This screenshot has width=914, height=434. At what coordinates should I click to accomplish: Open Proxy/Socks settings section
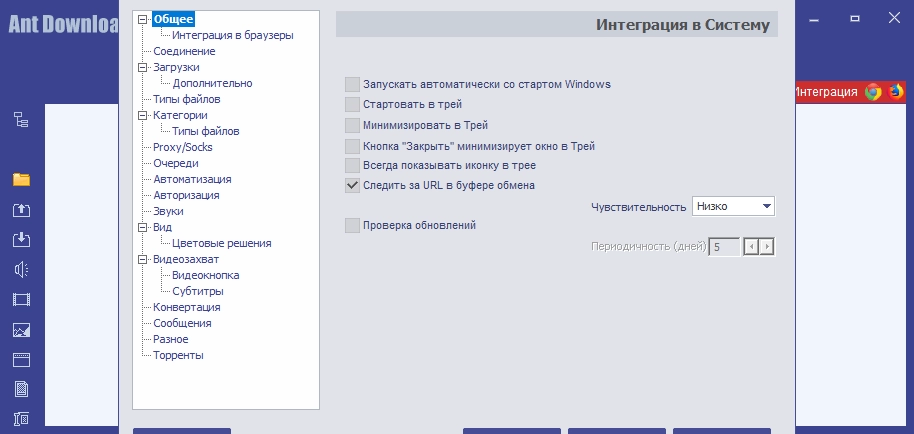183,147
